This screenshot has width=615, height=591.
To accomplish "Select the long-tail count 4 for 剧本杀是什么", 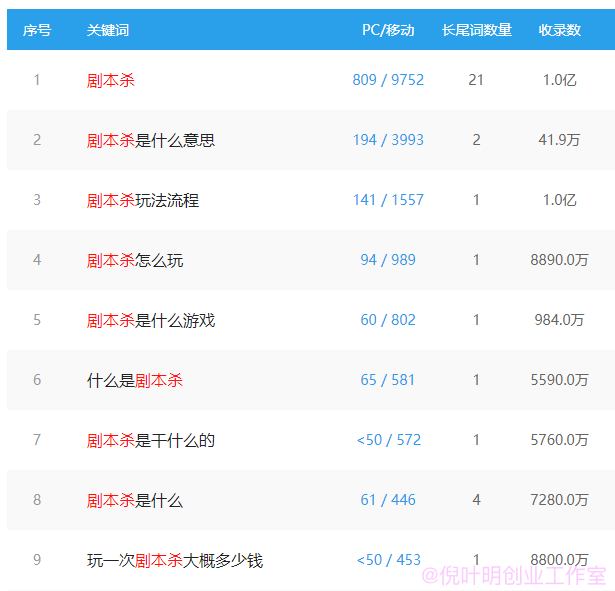I will [x=476, y=500].
